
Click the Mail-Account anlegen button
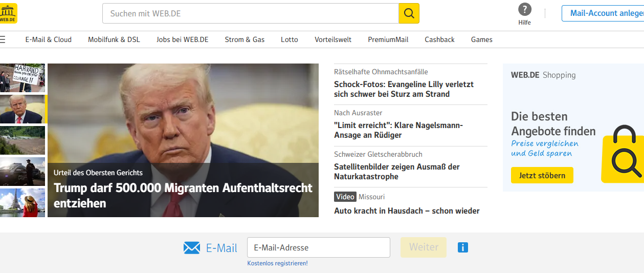[603, 13]
